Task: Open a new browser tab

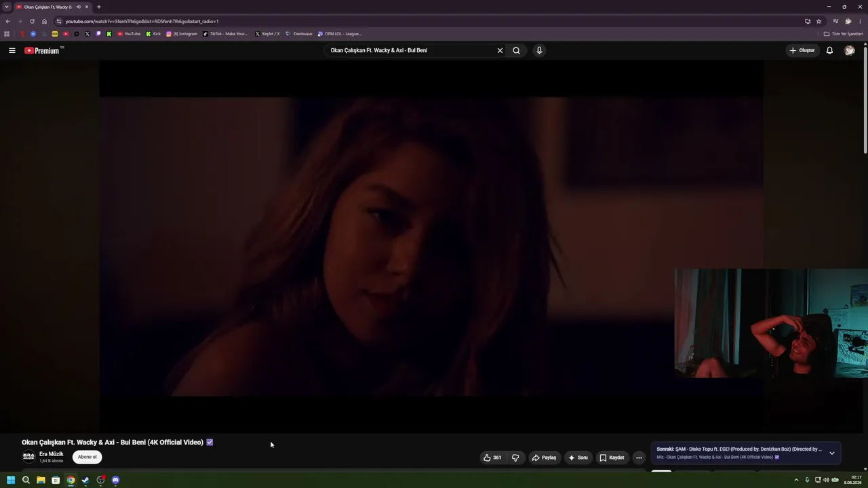Action: click(99, 7)
